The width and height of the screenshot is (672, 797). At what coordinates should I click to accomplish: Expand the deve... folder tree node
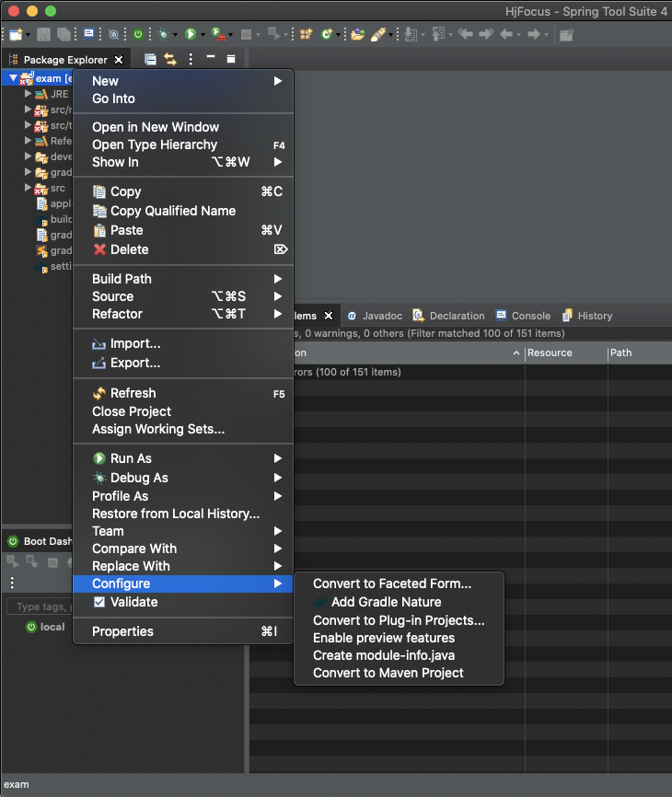pos(28,156)
